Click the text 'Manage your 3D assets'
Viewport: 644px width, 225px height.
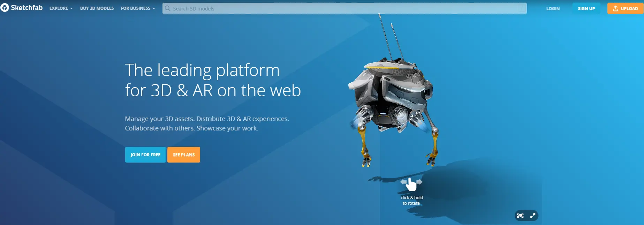[x=159, y=119]
